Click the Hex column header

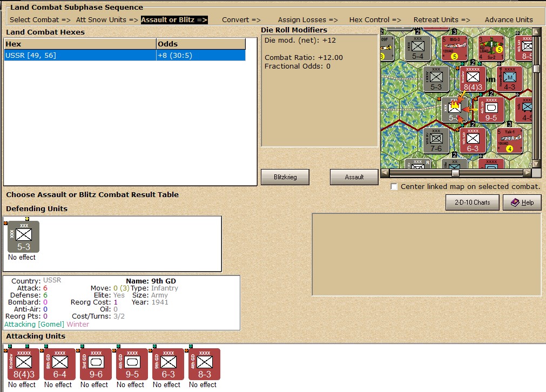coord(80,44)
